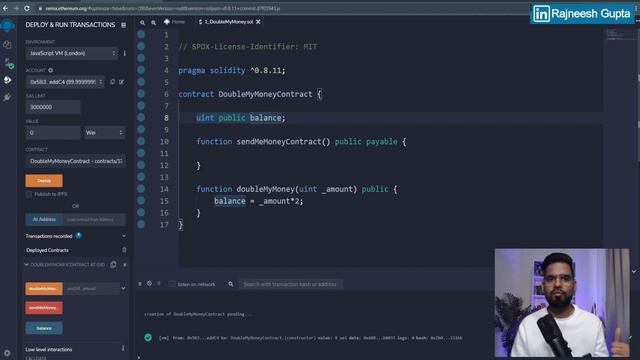The image size is (640, 360).
Task: Sign a message with account edit icon
Action: click(121, 82)
